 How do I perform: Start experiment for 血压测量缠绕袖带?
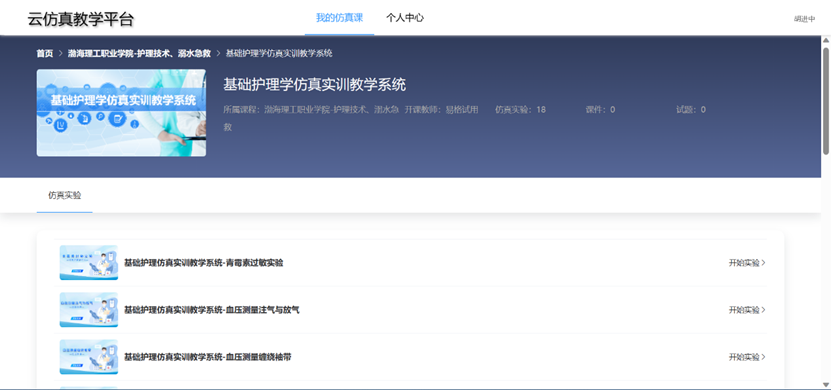tap(747, 357)
